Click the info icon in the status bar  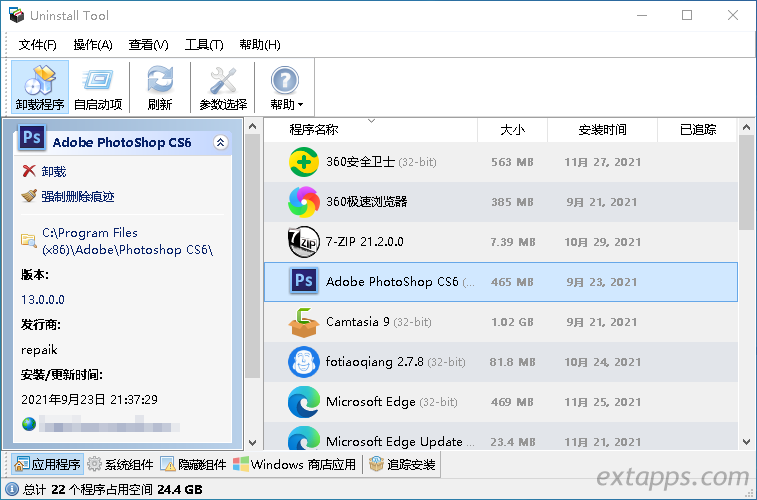[11, 489]
